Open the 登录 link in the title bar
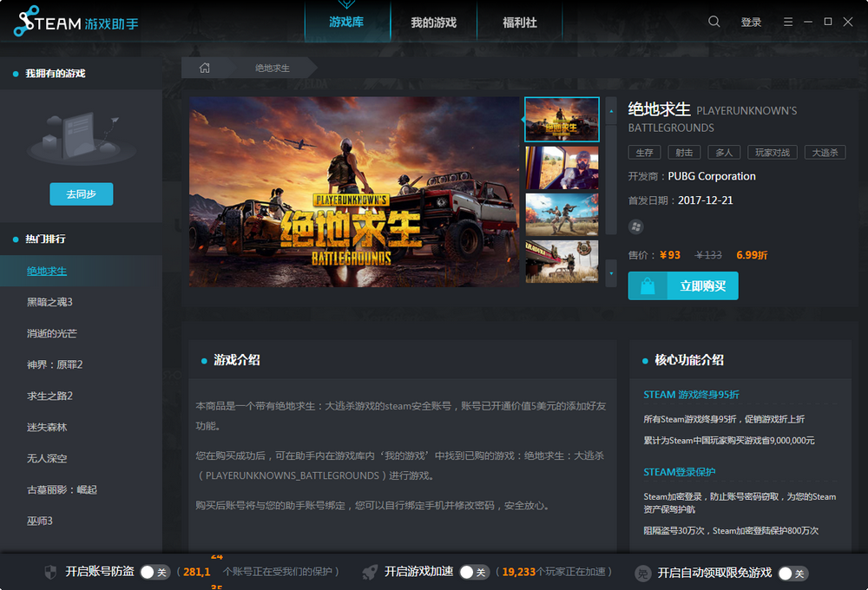 pyautogui.click(x=752, y=21)
